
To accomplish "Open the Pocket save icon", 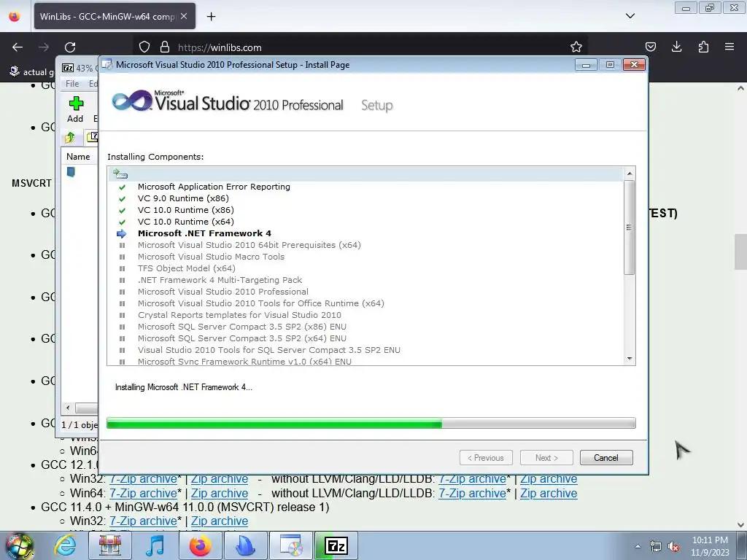I will (x=650, y=47).
